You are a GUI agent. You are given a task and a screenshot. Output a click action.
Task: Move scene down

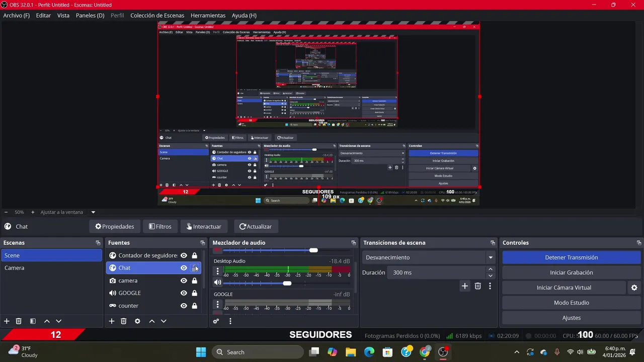(59, 321)
